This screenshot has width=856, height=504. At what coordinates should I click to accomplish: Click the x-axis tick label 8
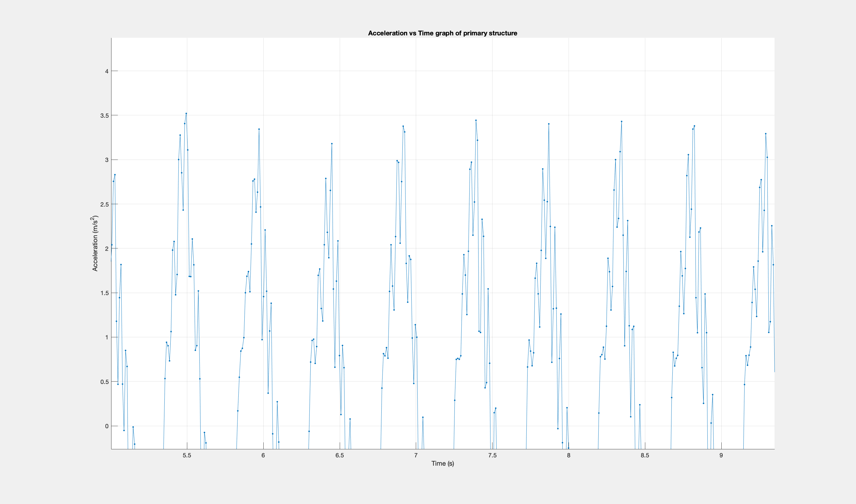[569, 456]
